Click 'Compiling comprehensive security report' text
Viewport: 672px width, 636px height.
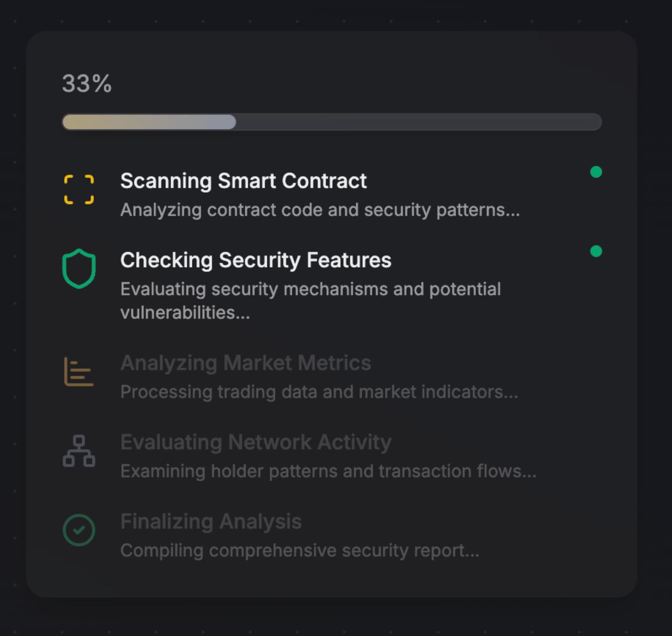[300, 550]
